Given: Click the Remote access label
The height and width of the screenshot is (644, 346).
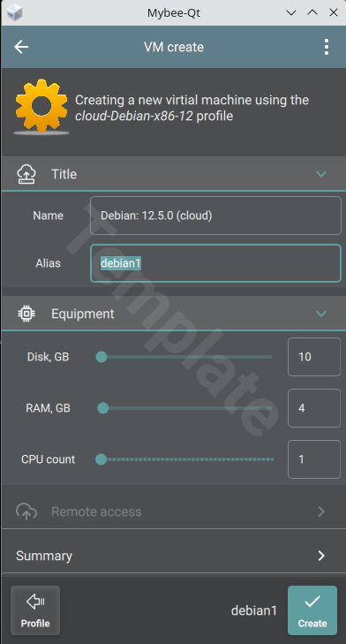Looking at the screenshot, I should [96, 511].
